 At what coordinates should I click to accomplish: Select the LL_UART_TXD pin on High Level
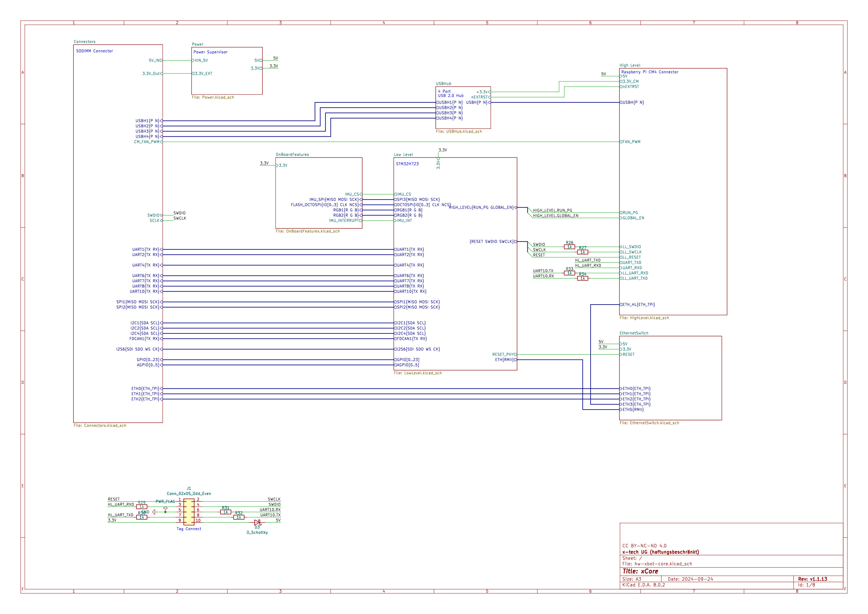[x=634, y=278]
